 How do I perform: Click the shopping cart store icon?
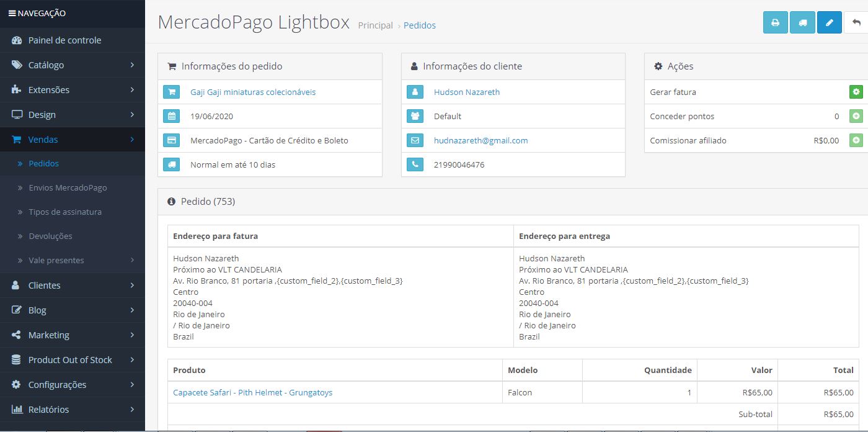171,92
